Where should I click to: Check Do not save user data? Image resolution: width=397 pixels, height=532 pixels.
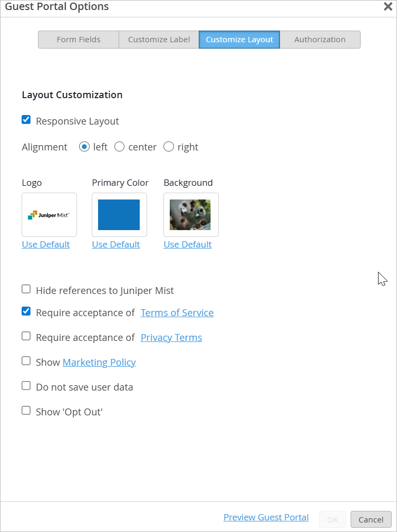pos(26,386)
